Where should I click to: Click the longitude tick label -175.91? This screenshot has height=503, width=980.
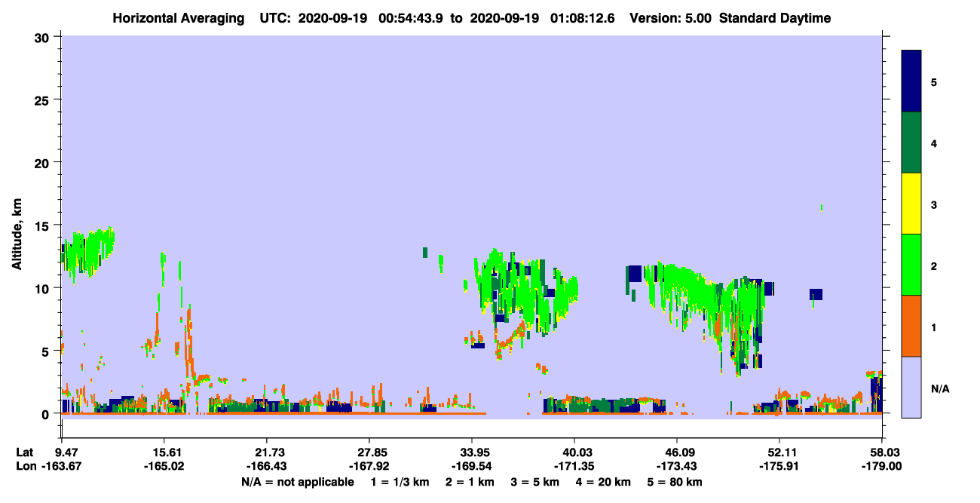point(779,466)
